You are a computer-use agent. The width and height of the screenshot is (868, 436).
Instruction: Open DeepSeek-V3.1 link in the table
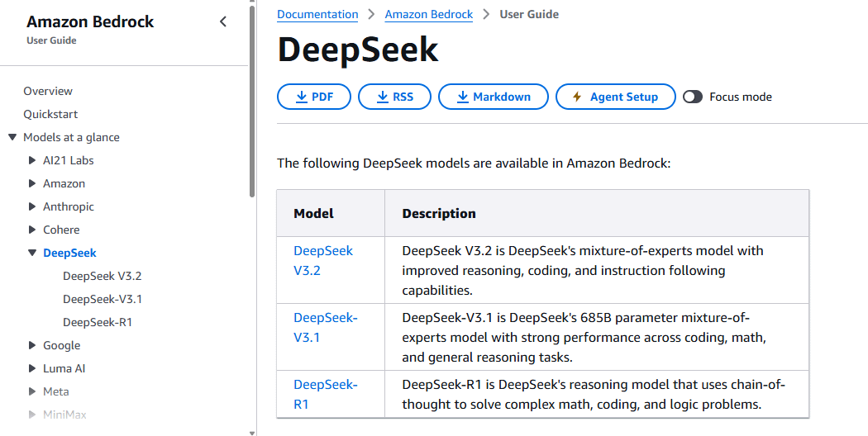click(326, 328)
